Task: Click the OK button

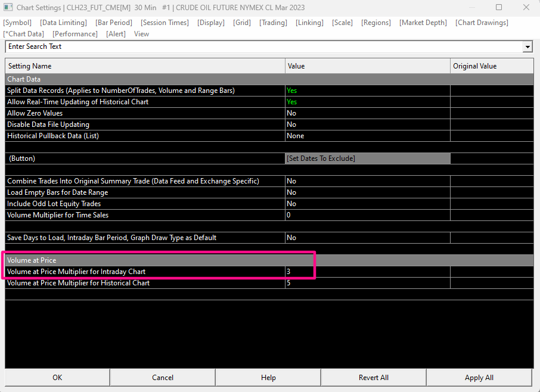Action: [x=57, y=378]
